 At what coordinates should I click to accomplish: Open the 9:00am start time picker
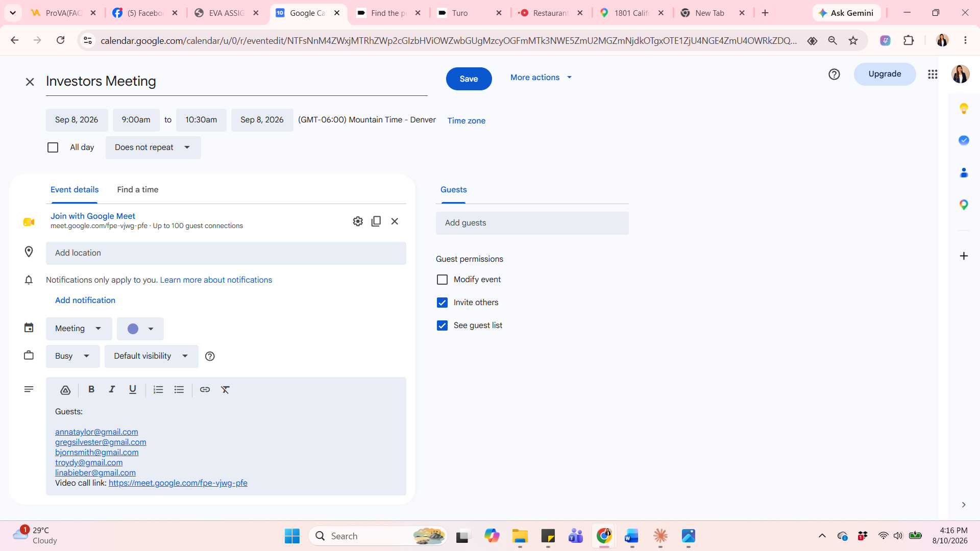coord(136,120)
